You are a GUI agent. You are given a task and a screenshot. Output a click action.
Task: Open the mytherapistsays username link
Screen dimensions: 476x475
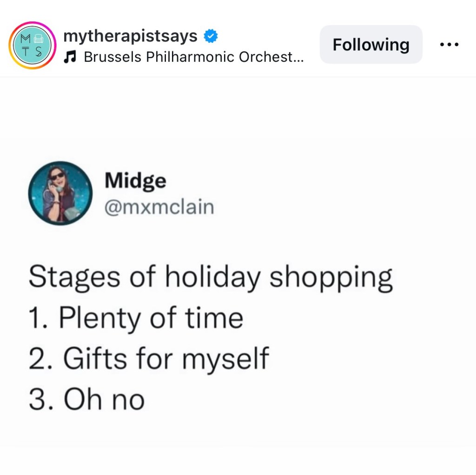click(130, 36)
